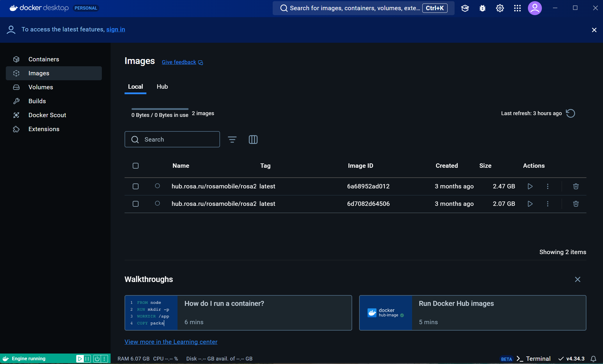This screenshot has width=603, height=364.
Task: Open the Learning center graduation cap icon
Action: point(465,8)
